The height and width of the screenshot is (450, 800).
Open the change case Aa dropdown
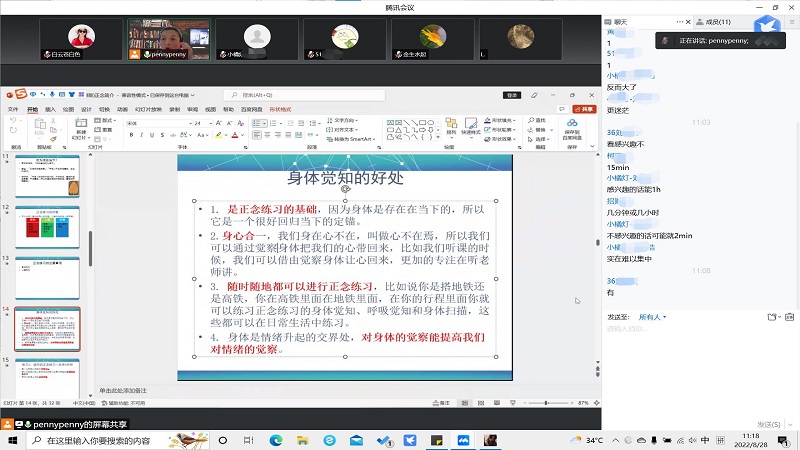pos(203,135)
